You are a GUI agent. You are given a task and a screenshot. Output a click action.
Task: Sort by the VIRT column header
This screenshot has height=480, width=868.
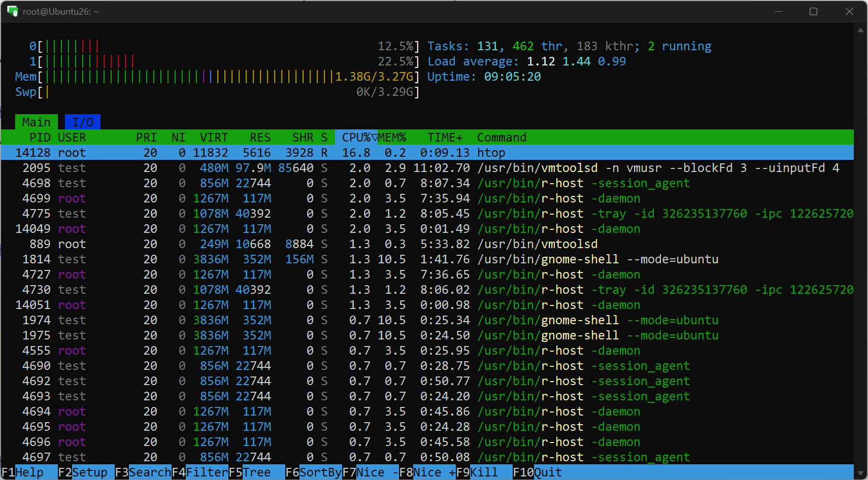[214, 138]
